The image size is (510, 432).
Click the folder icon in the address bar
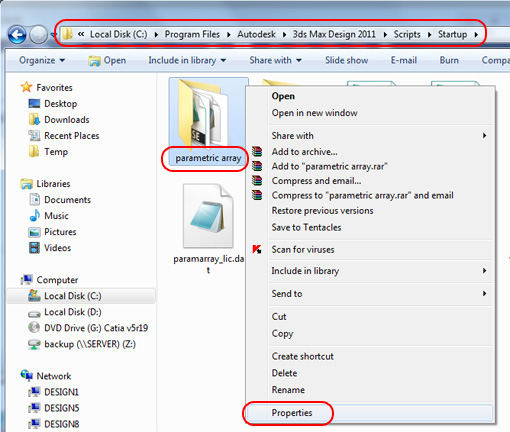67,34
